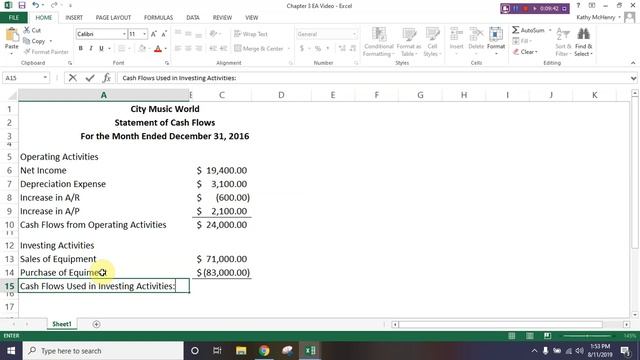This screenshot has width=640, height=360.
Task: Save the workbook with the floppy disk icon
Action: pyautogui.click(x=22, y=6)
